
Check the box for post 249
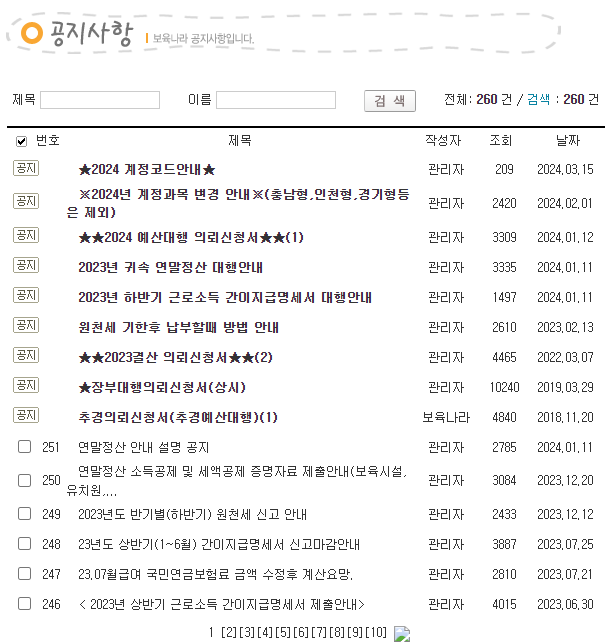coord(25,513)
